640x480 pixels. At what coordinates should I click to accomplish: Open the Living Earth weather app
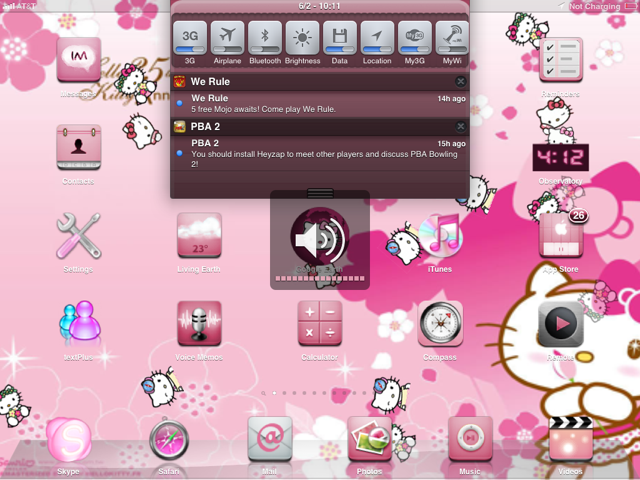pyautogui.click(x=199, y=236)
